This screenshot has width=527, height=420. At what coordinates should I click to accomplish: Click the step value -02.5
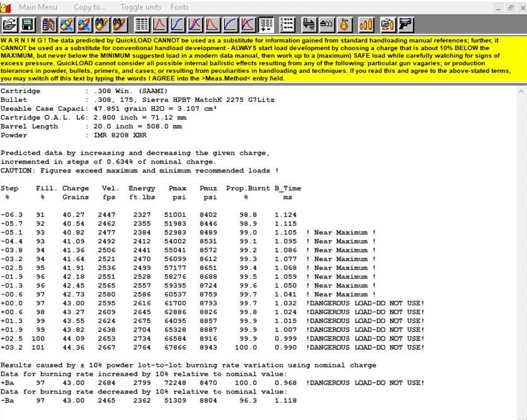[x=11, y=268]
